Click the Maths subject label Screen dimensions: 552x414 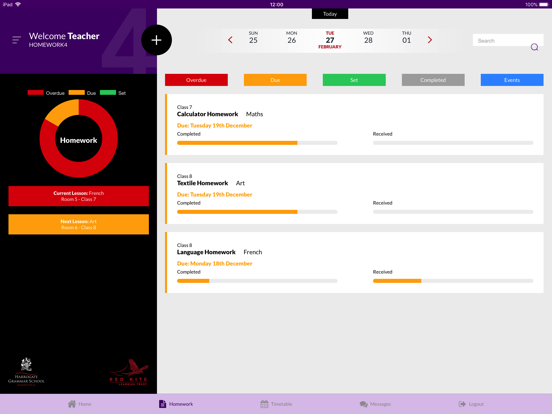[x=254, y=114]
